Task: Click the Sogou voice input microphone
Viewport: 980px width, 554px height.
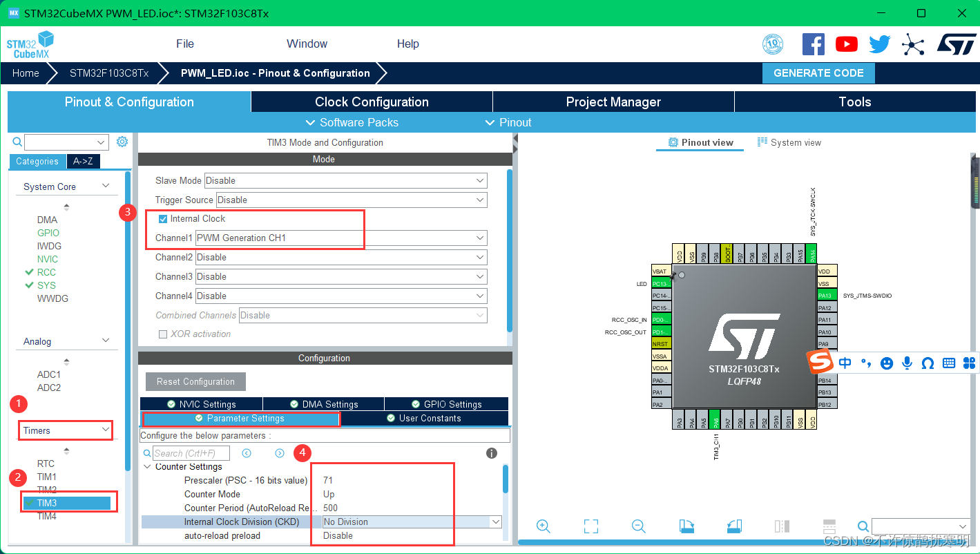Action: [x=907, y=363]
